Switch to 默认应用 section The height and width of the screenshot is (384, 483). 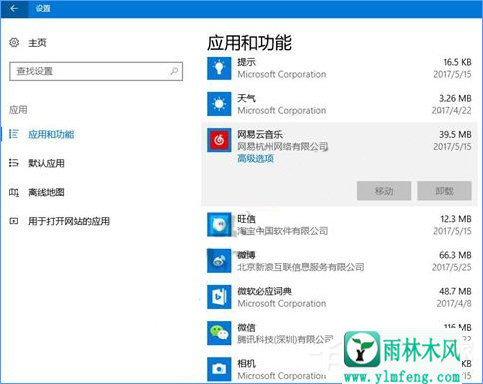coord(46,163)
